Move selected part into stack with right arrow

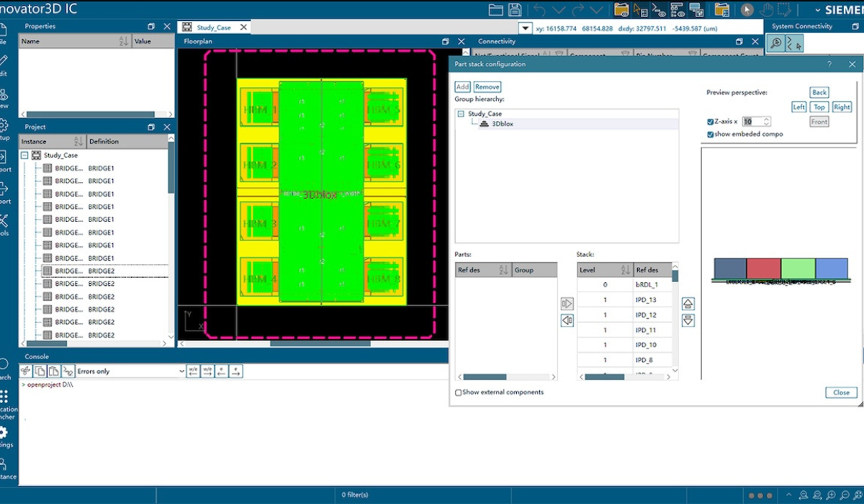point(567,304)
